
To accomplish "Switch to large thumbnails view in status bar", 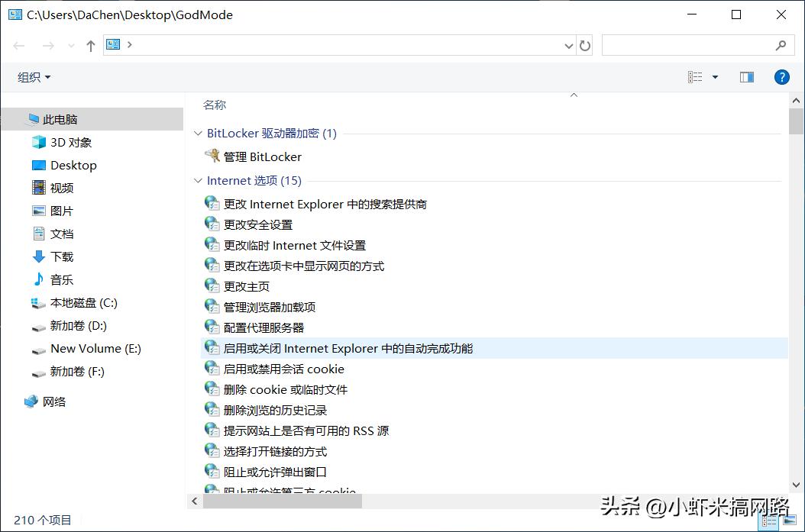I will pos(789,521).
